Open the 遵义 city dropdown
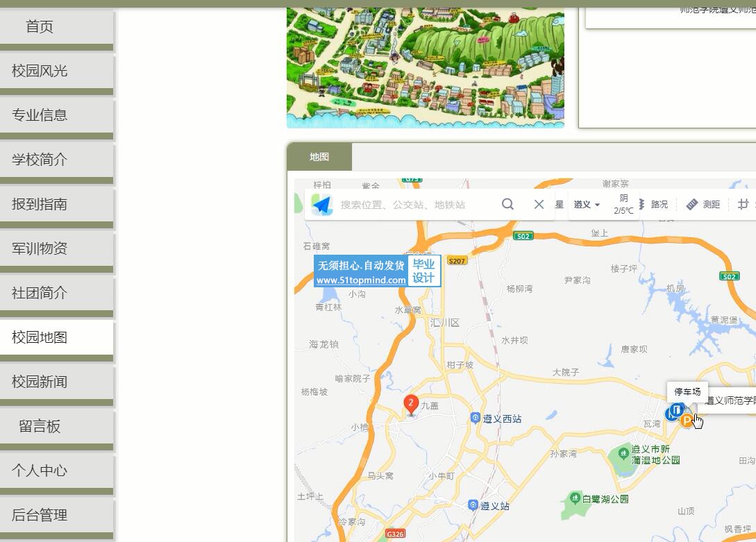 pyautogui.click(x=587, y=204)
